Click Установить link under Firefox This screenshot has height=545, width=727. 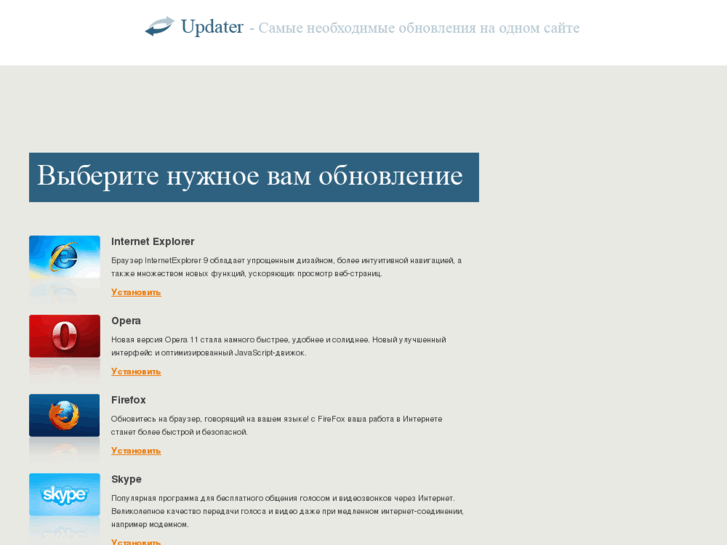tap(136, 451)
